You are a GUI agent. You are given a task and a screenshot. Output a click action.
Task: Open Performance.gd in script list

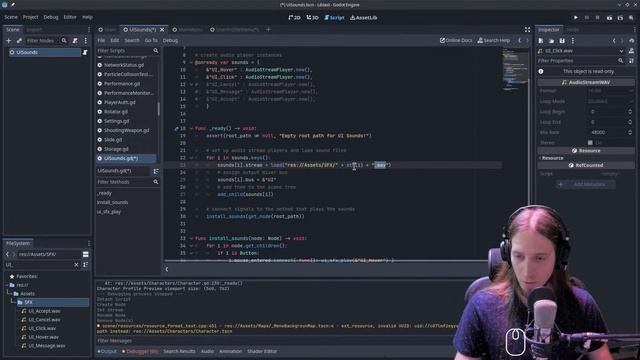[x=122, y=84]
